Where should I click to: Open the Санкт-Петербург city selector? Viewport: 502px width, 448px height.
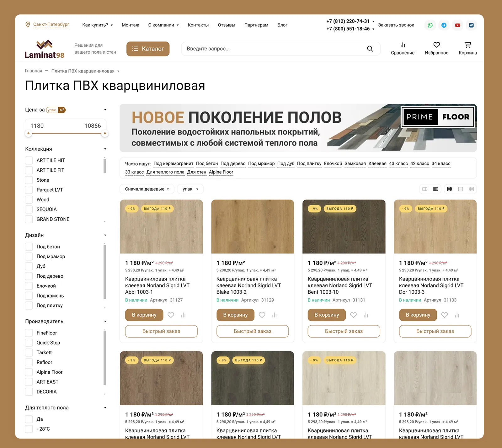(51, 24)
